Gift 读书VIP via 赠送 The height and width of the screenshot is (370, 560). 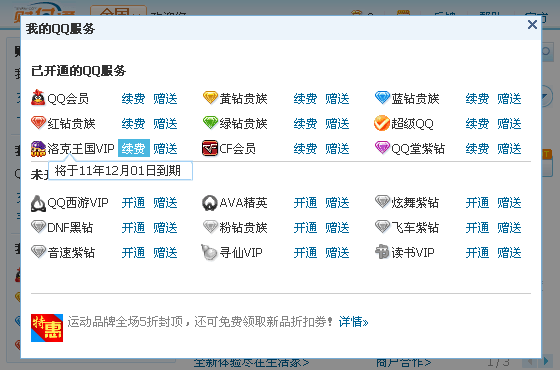[509, 253]
